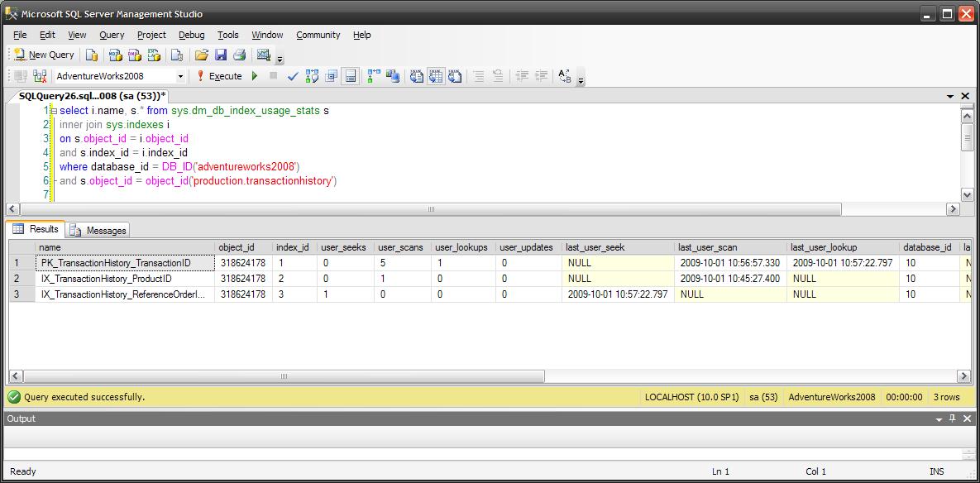
Task: Select row header 3 in the results grid
Action: pyautogui.click(x=22, y=294)
